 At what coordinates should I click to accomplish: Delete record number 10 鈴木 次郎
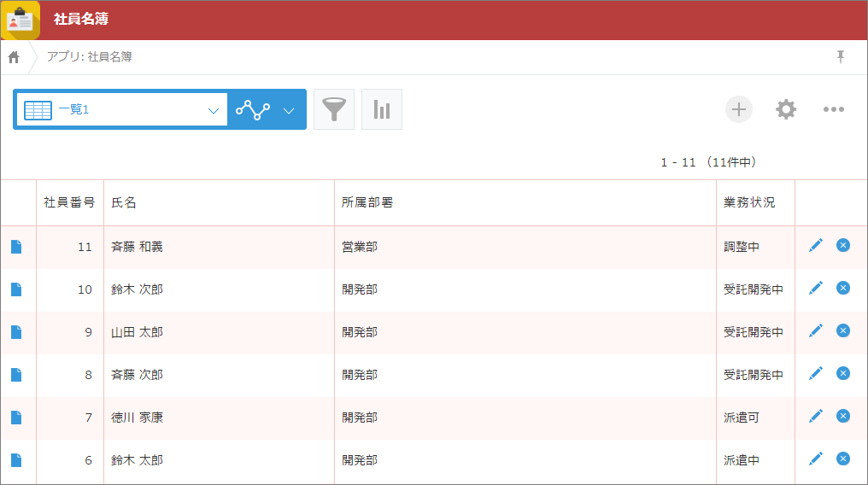coord(843,288)
